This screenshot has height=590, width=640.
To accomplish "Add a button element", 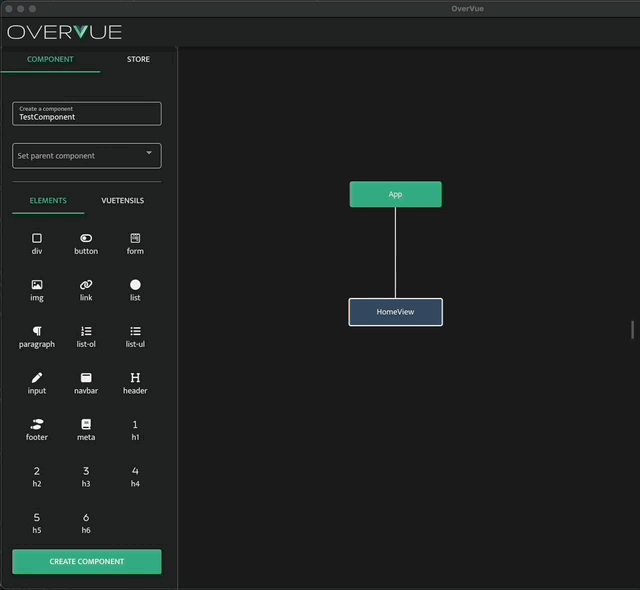I will click(86, 244).
